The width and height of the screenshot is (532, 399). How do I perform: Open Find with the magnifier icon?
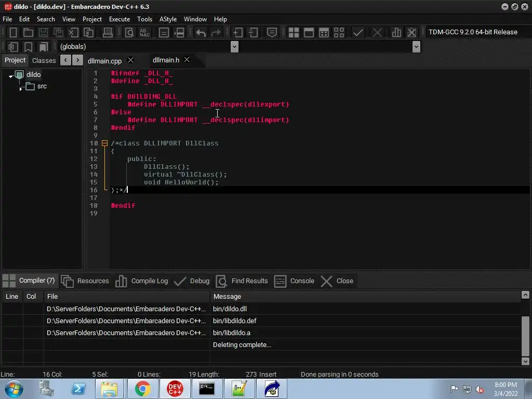point(129,33)
